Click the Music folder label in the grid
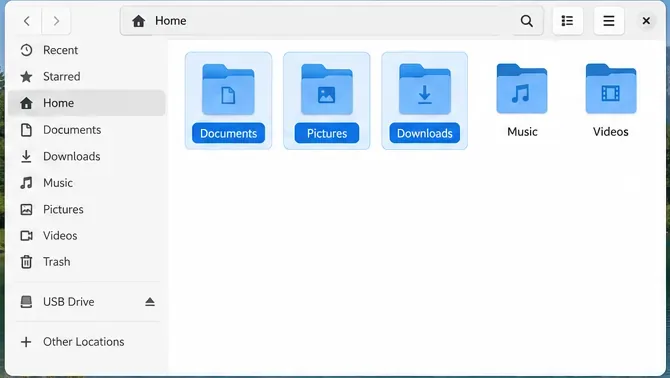670x378 pixels. pos(522,132)
